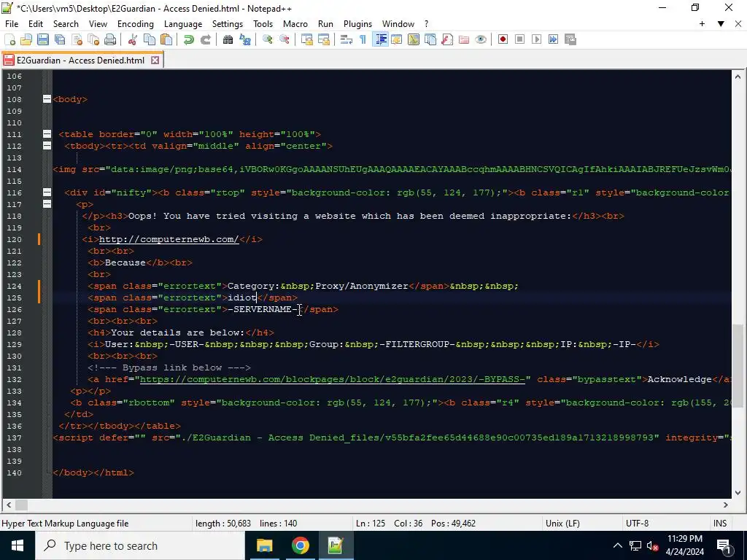Click the vertical scrollbar down arrow

[x=738, y=493]
